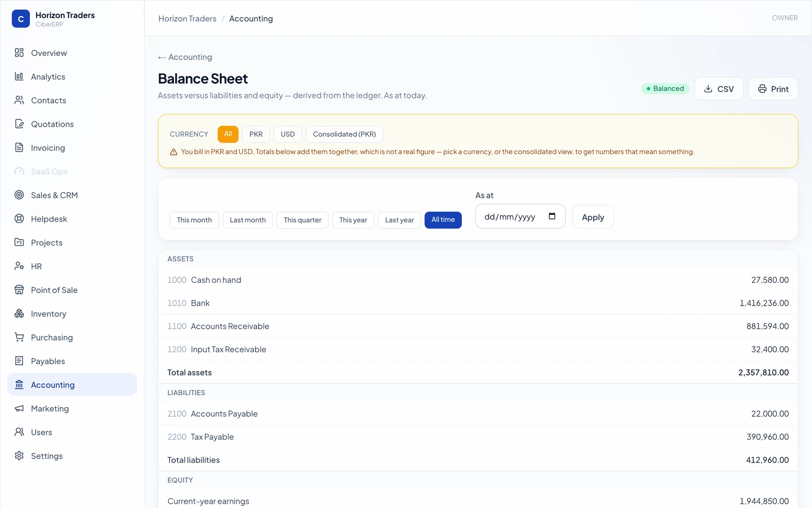The image size is (812, 508).
Task: Click the Projects folder icon
Action: 19,242
